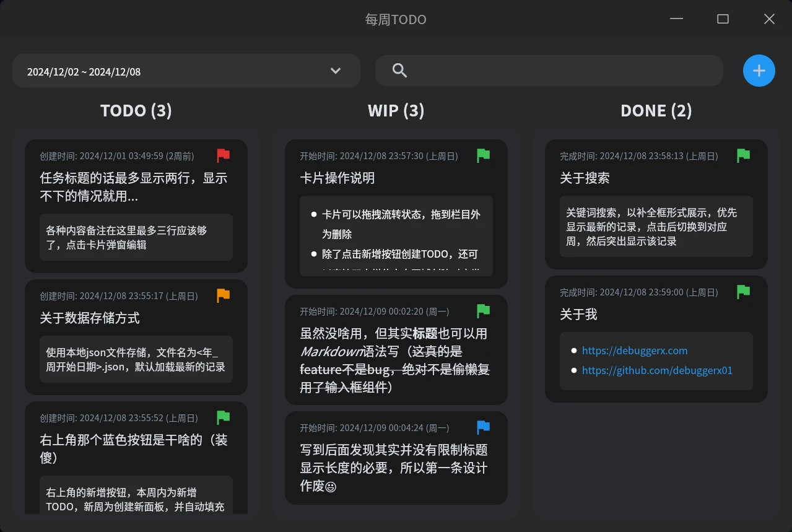Click the orange flag on 关于数据存储方式 card
792x532 pixels.
(224, 296)
